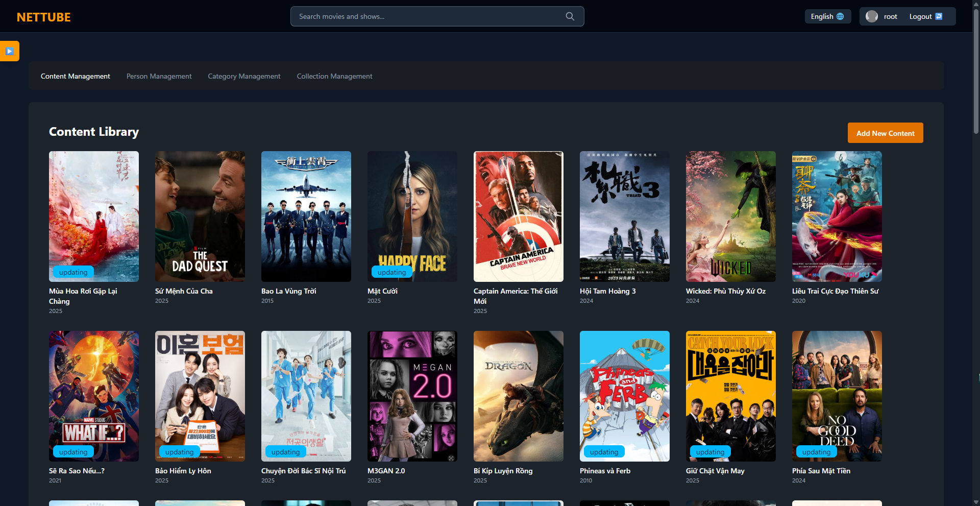The width and height of the screenshot is (980, 506).
Task: Click the title Bao La Vùng Trời
Action: 289,291
